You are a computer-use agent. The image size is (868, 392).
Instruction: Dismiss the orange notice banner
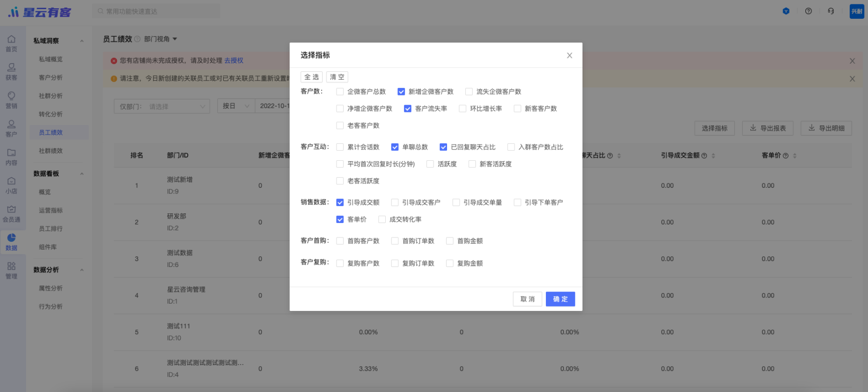(x=853, y=79)
